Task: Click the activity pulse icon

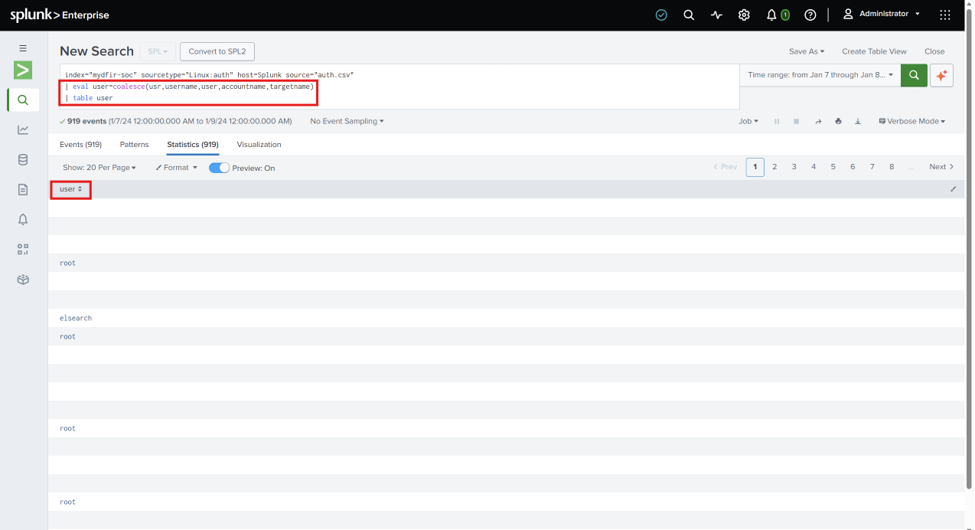Action: [716, 15]
